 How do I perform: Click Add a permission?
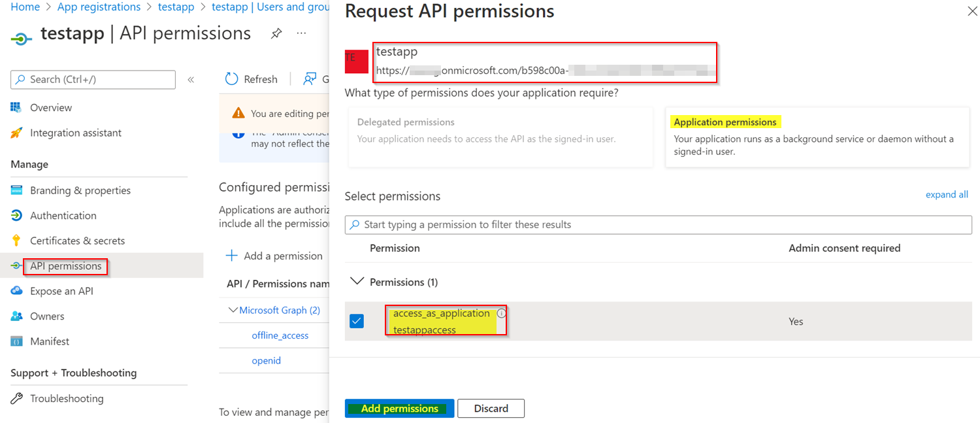point(274,256)
